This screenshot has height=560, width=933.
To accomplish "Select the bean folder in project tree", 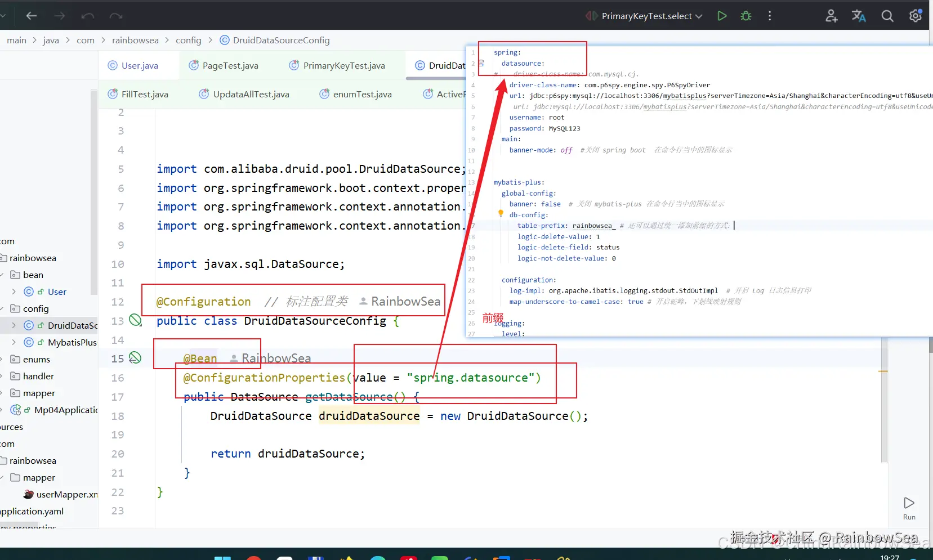I will tap(33, 275).
